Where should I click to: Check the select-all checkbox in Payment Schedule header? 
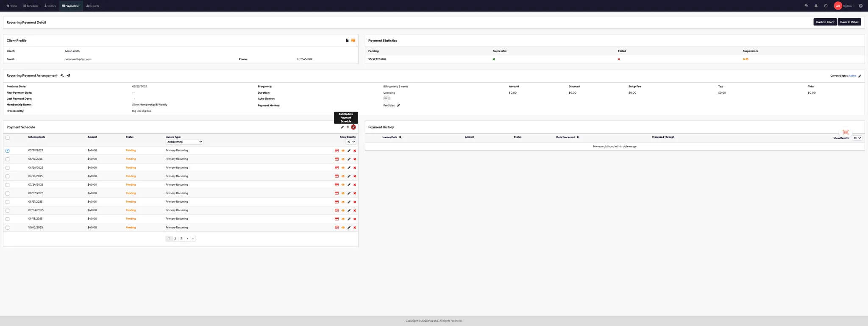pyautogui.click(x=8, y=138)
